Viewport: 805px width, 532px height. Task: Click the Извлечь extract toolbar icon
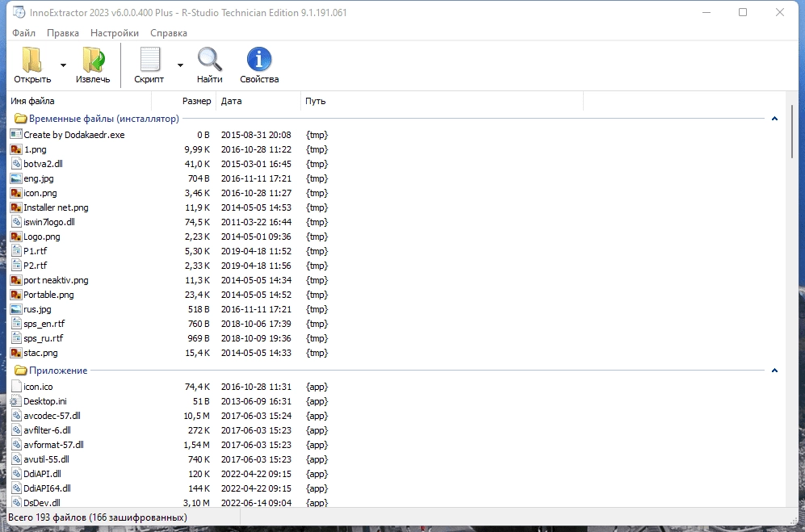point(94,60)
